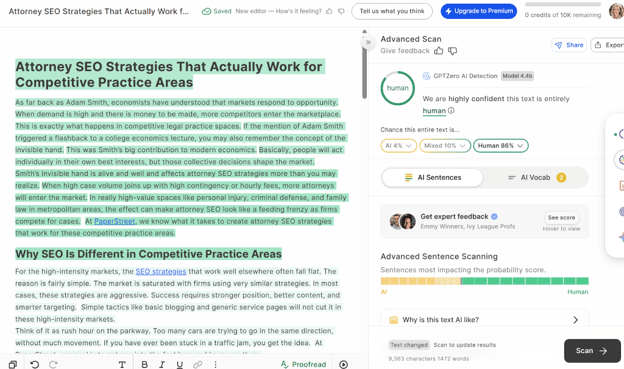
Task: Click the AI side of the sentence probability bar
Action: point(421,281)
